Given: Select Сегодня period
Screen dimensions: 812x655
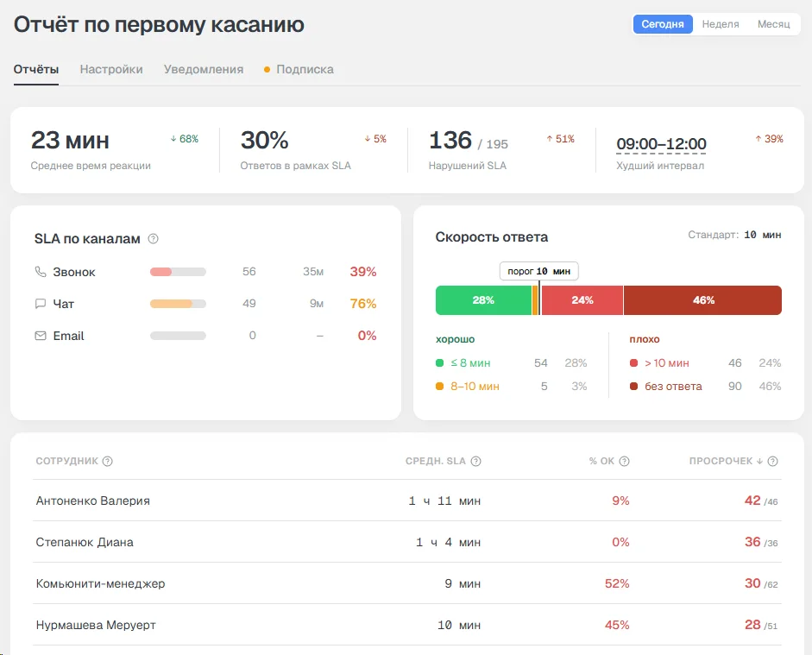Looking at the screenshot, I should (663, 24).
